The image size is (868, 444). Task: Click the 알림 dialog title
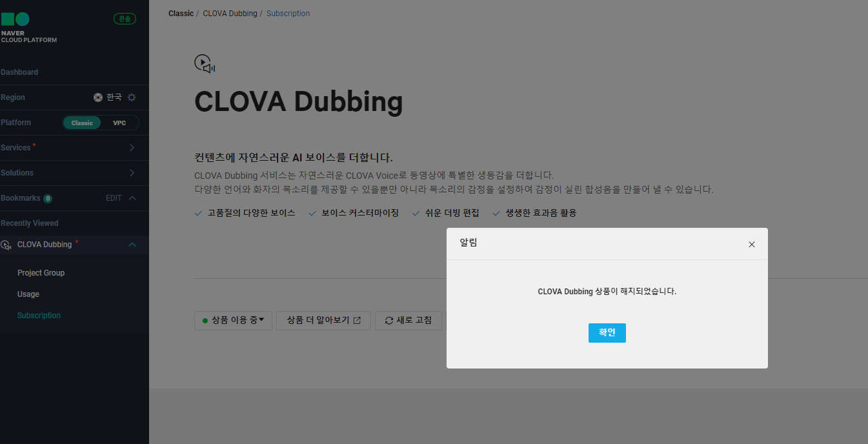469,243
